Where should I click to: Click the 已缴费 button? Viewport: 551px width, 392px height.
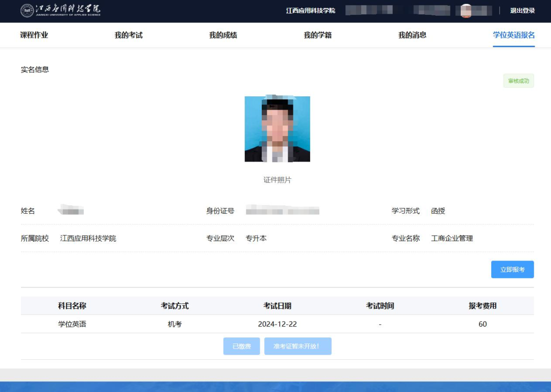241,346
